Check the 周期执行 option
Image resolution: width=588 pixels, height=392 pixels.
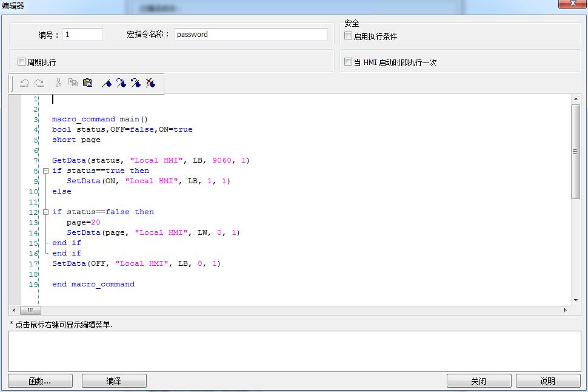(x=22, y=62)
